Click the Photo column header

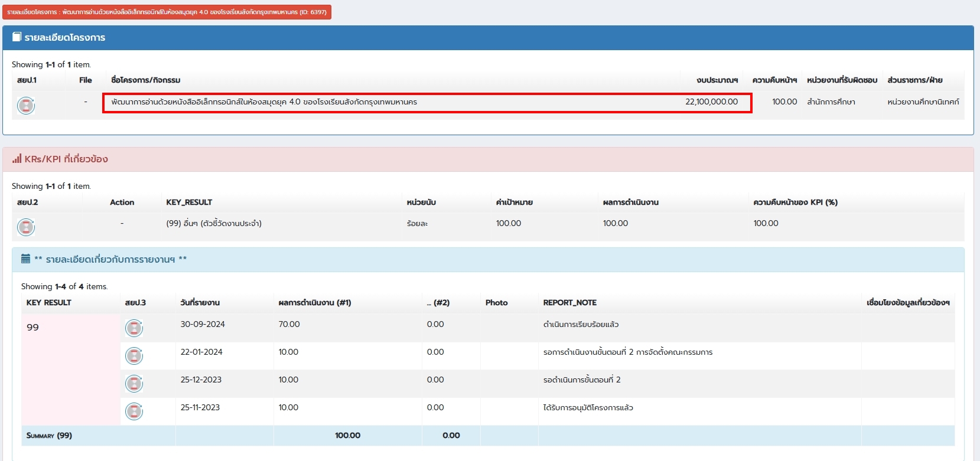pyautogui.click(x=496, y=303)
